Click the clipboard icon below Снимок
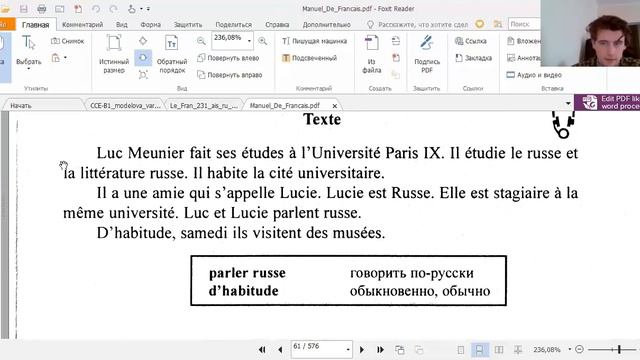Image resolution: width=640 pixels, height=360 pixels. tap(56, 58)
